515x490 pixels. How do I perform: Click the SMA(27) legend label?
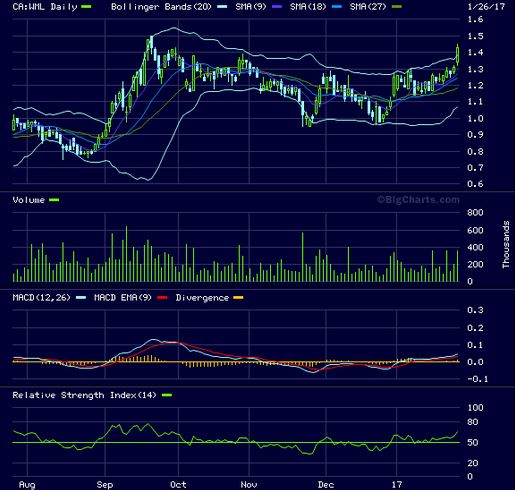point(368,7)
